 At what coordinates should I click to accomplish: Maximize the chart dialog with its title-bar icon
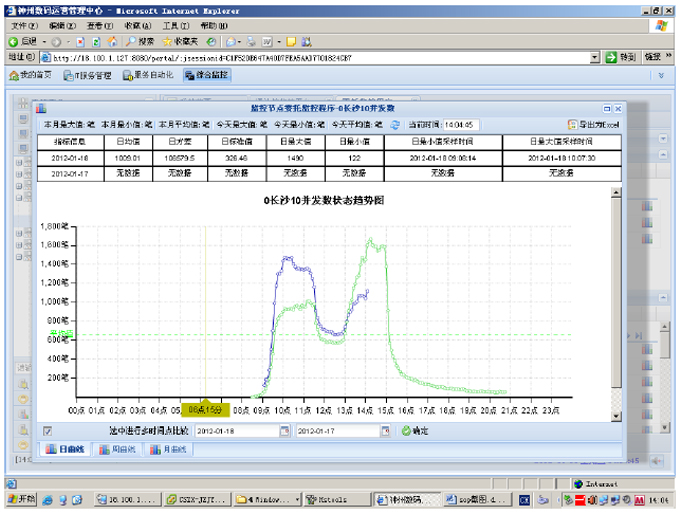point(607,108)
